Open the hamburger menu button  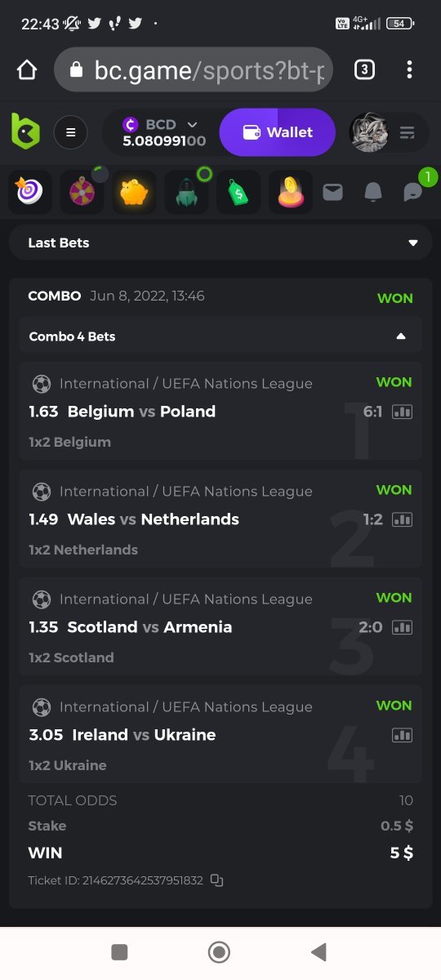pos(71,132)
